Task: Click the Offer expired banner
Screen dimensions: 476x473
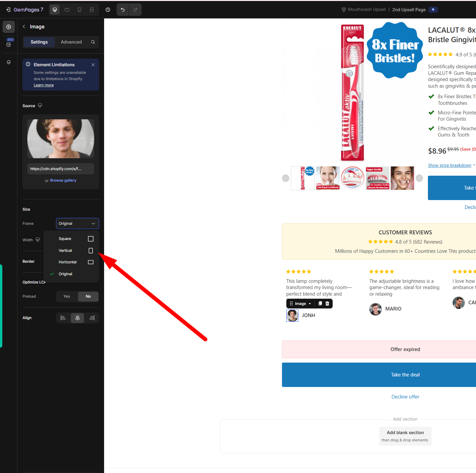Action: point(379,349)
